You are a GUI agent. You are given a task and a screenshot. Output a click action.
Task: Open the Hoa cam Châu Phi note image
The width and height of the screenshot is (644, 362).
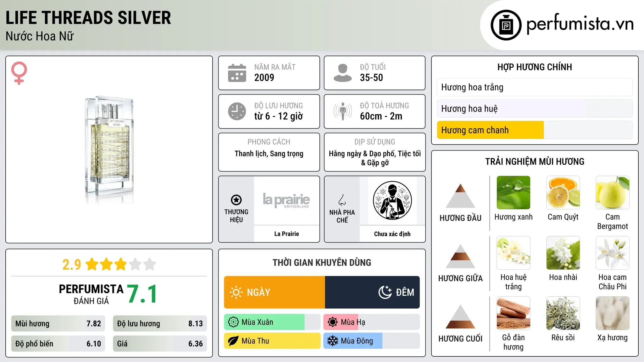pyautogui.click(x=613, y=253)
